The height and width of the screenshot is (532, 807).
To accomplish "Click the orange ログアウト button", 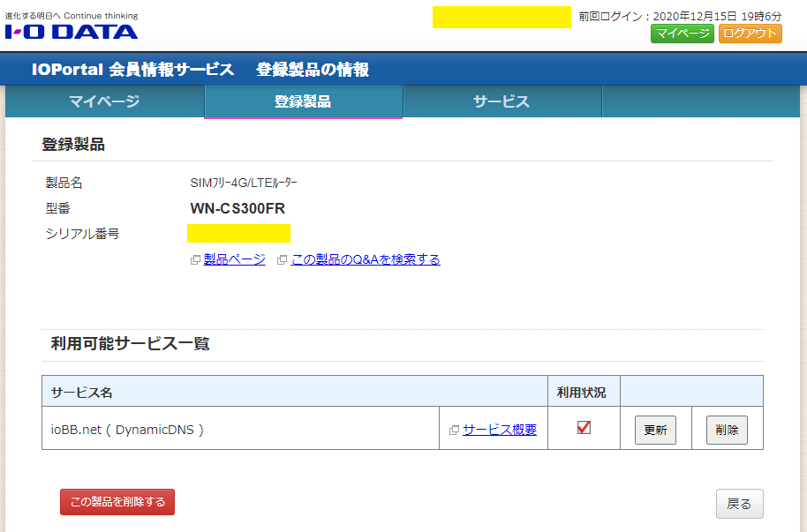I will click(750, 34).
